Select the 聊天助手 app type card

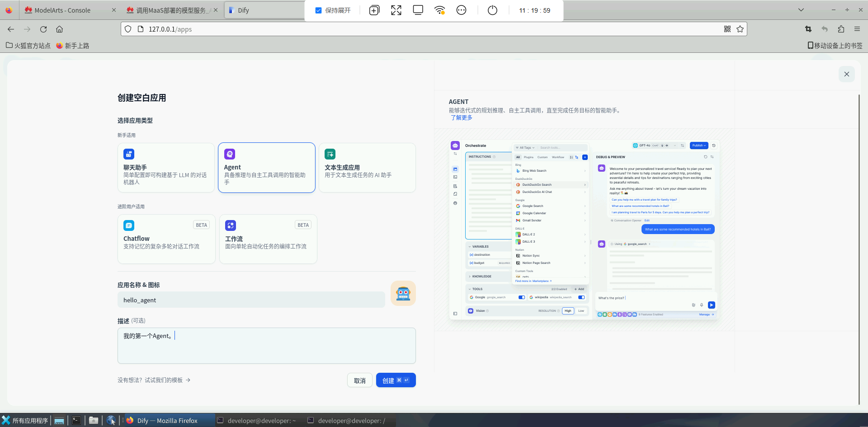point(166,168)
